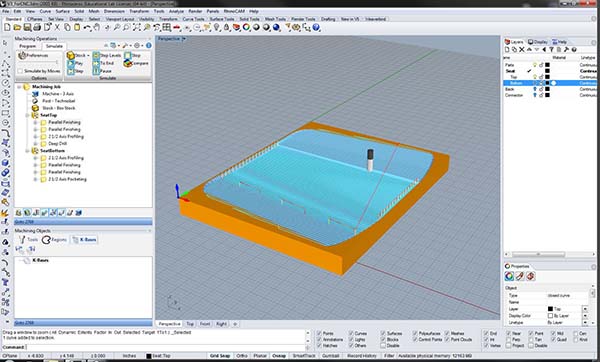
Task: Collapse the SeatTop setup node
Action: [x=28, y=115]
